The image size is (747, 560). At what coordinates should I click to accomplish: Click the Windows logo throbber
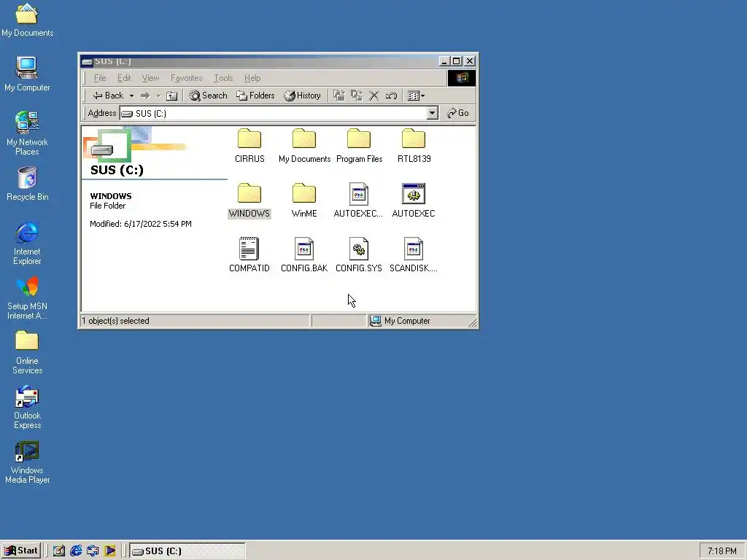click(461, 78)
